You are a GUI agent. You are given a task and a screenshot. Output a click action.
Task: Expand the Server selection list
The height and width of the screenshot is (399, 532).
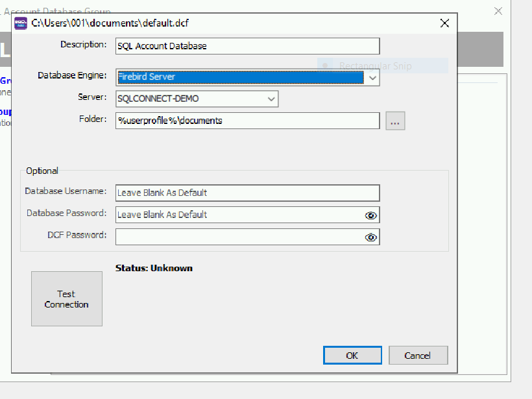[271, 99]
